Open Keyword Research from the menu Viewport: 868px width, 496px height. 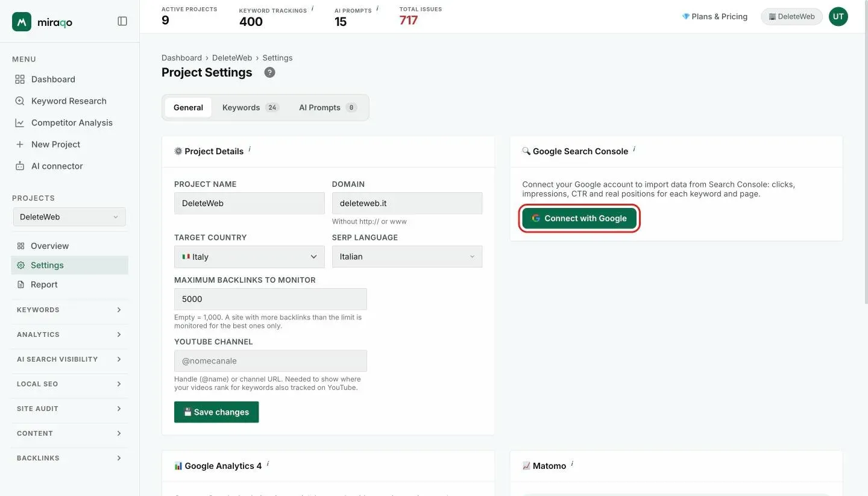69,101
